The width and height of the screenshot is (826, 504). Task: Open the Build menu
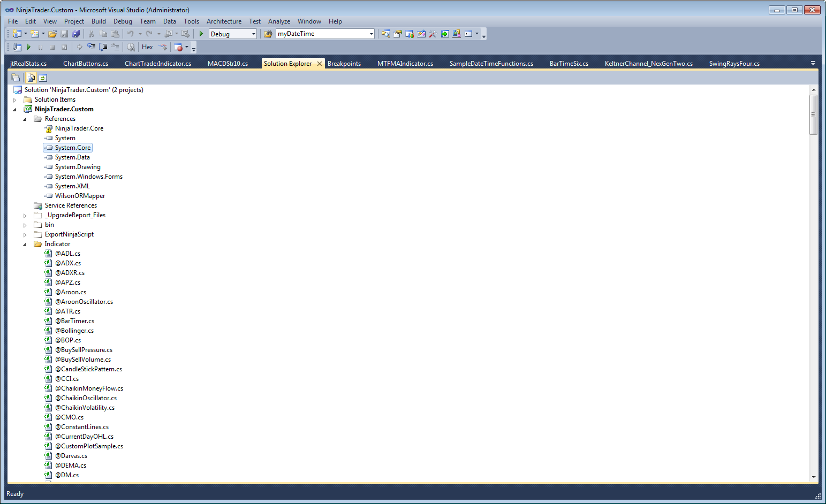pos(98,21)
